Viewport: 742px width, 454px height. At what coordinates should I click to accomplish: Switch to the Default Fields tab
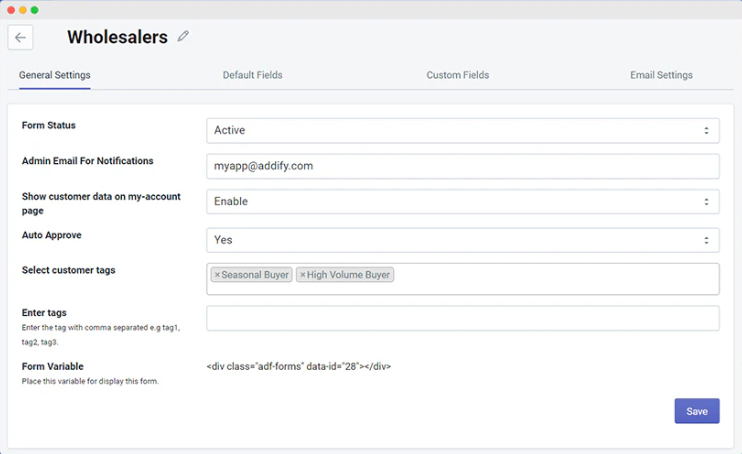click(252, 75)
